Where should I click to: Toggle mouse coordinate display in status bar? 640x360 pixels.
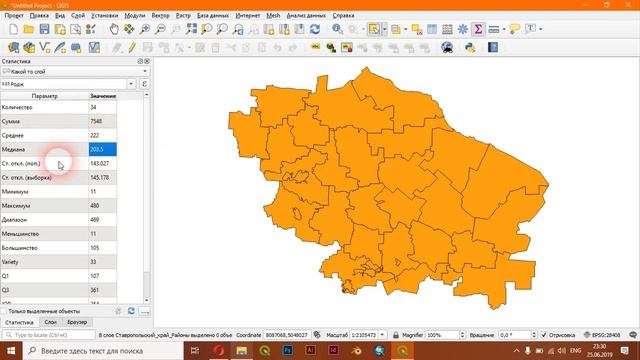coord(317,335)
